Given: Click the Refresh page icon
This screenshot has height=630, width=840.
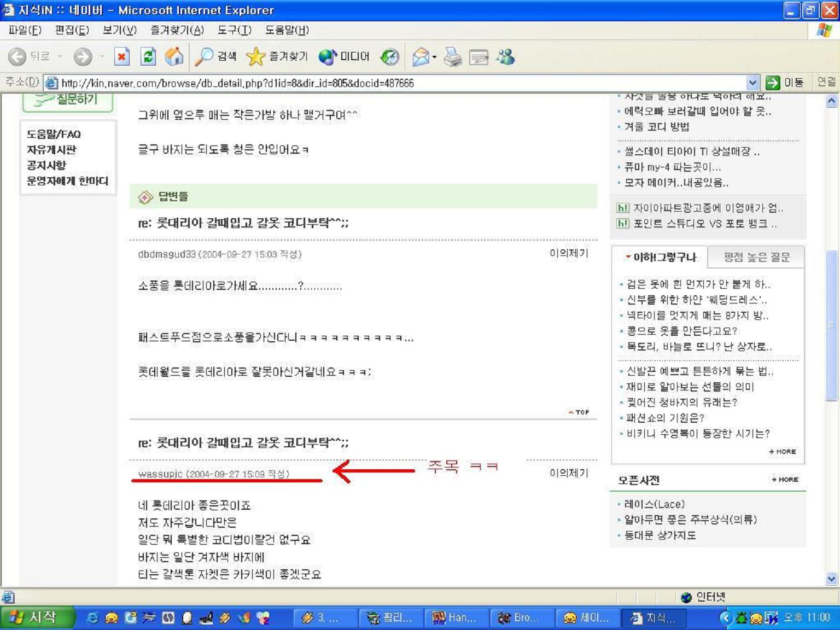Looking at the screenshot, I should click(x=148, y=56).
